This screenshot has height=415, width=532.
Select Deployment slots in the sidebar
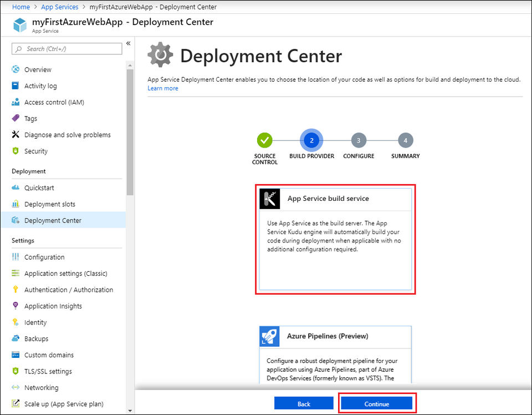coord(50,204)
